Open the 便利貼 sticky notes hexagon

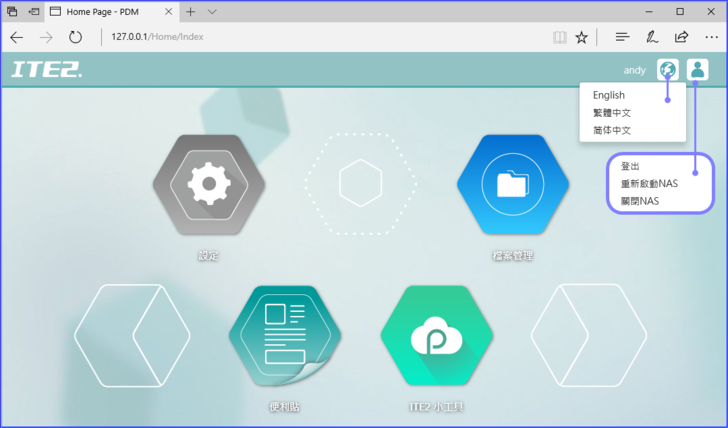[285, 336]
